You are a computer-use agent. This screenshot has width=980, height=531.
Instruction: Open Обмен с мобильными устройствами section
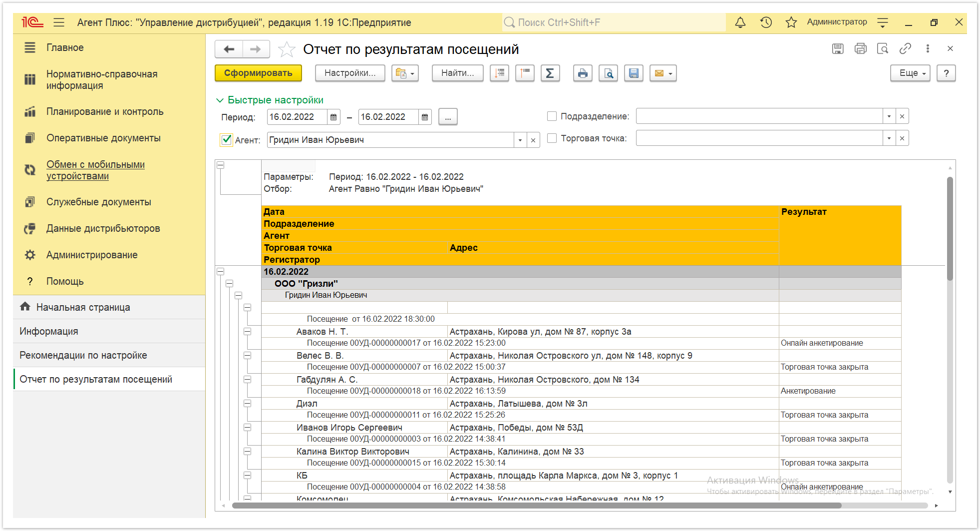(95, 170)
